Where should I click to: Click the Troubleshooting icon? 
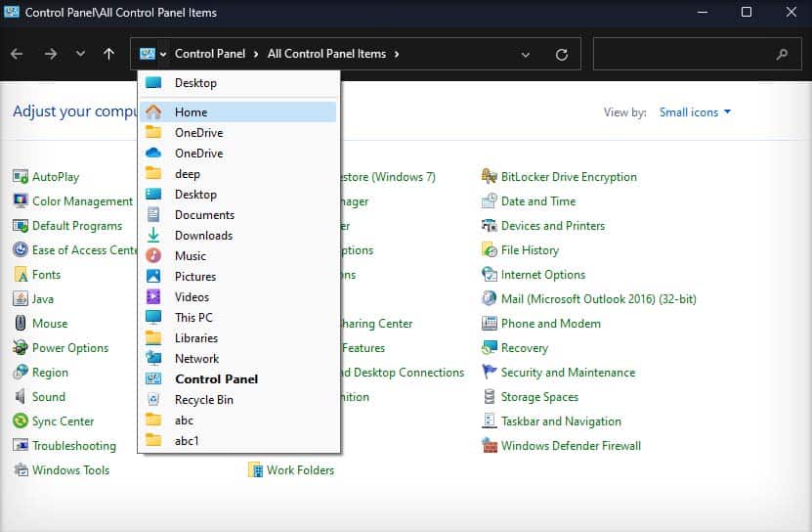(x=21, y=445)
